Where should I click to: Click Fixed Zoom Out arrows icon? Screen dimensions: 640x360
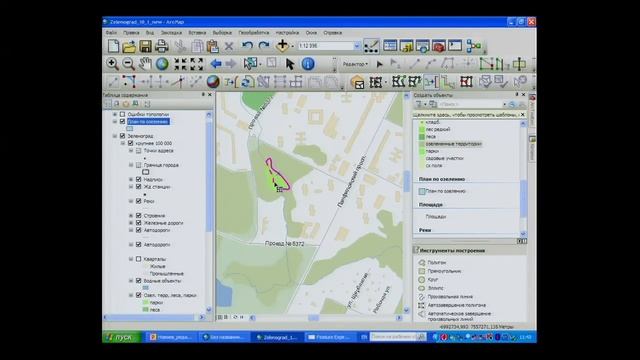coord(196,64)
